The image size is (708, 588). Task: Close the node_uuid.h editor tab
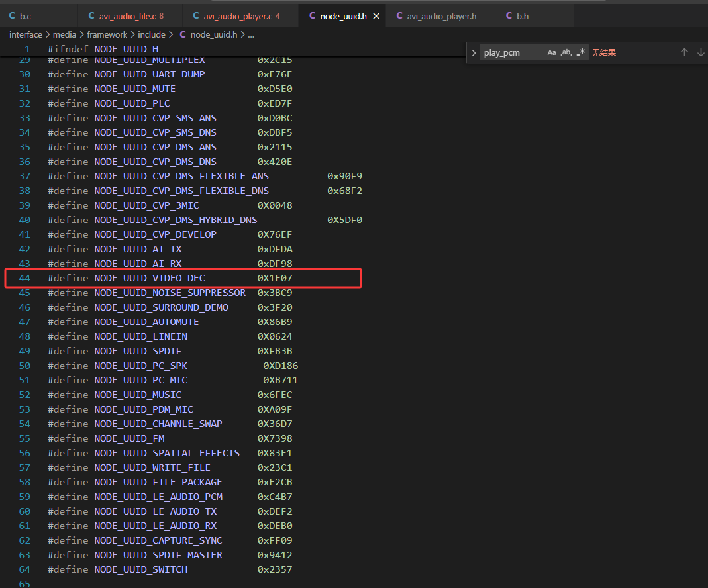(x=376, y=17)
